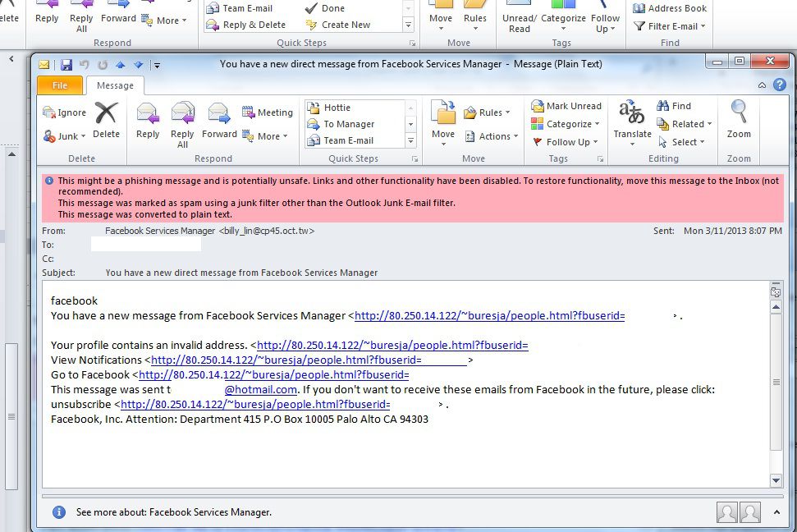Screen dimensions: 797x532
Task: Click the sender Facebook Services Manager address
Action: (x=209, y=231)
